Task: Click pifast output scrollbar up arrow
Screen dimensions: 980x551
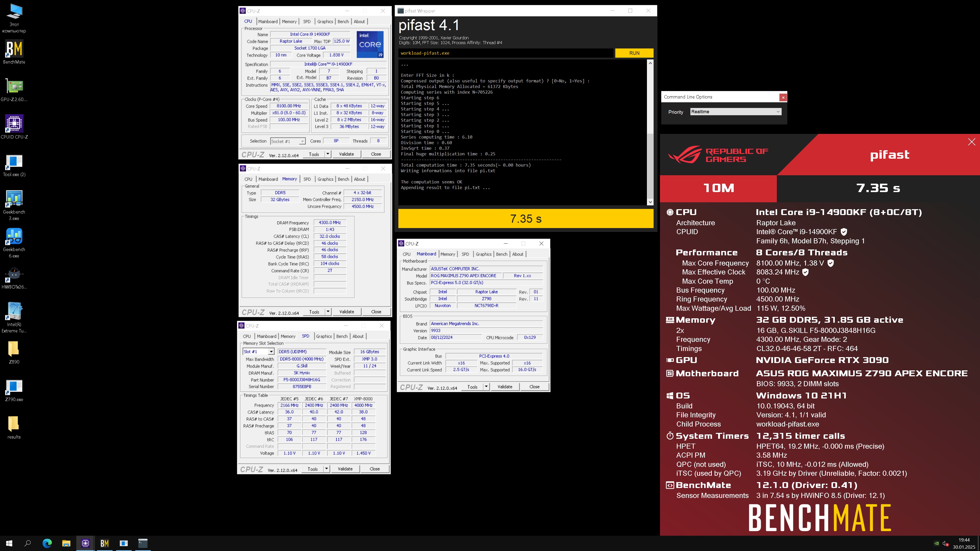Action: [650, 63]
